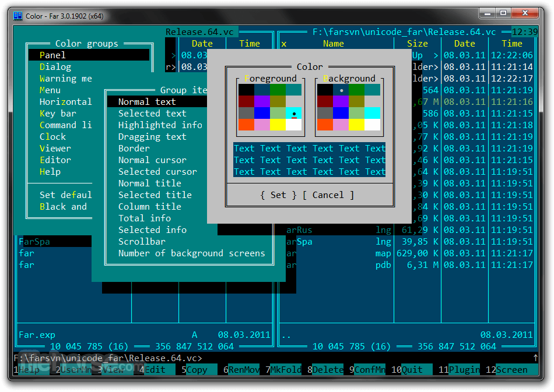The image size is (554, 392).
Task: Choose Highlighted info group item
Action: 160,125
